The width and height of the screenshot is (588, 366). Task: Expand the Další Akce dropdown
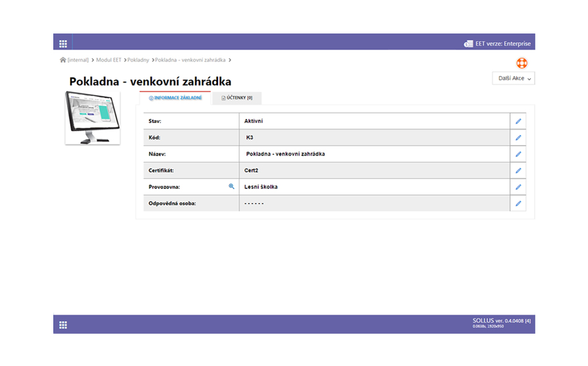[513, 79]
